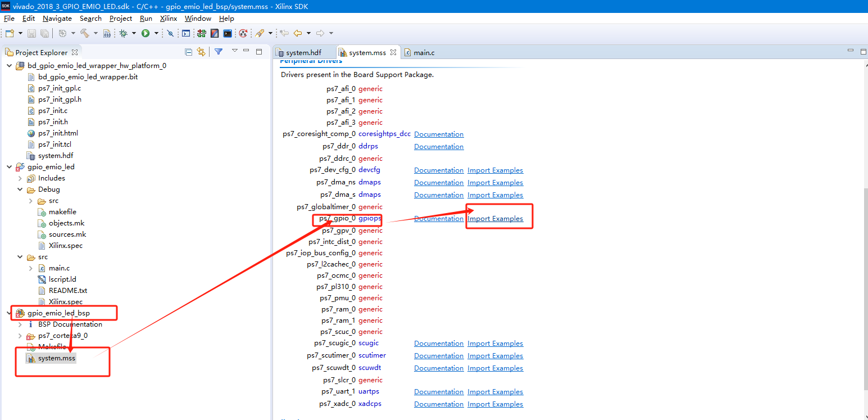Click Import Examples for ps7_uart_1
The image size is (868, 420).
click(495, 392)
